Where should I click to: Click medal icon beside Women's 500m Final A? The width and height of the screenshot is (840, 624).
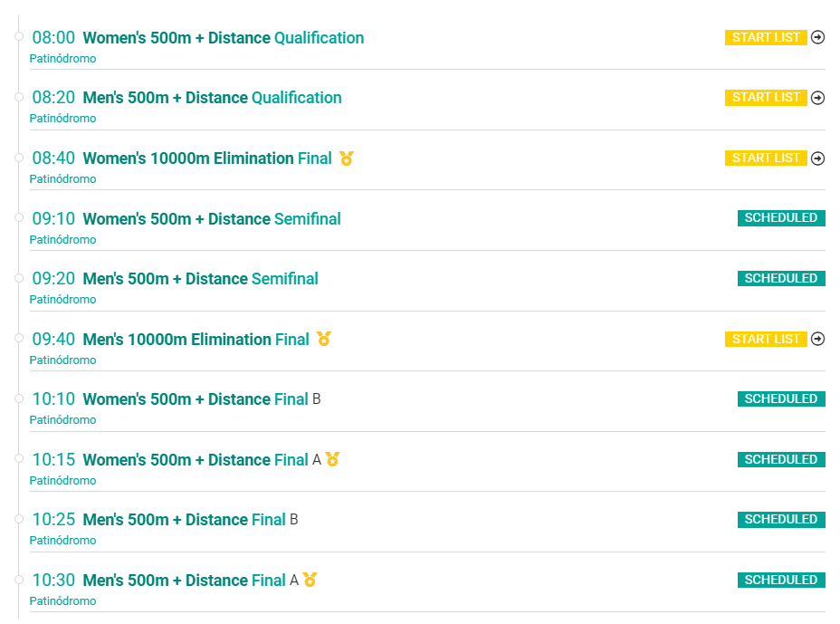[333, 459]
